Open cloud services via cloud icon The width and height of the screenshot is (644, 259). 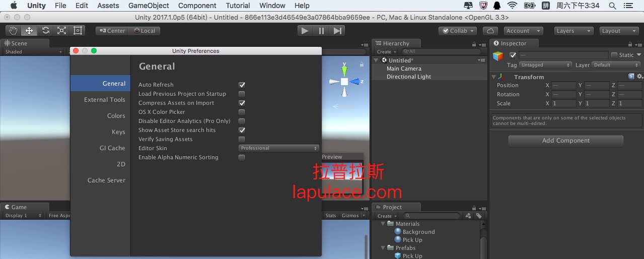[490, 31]
